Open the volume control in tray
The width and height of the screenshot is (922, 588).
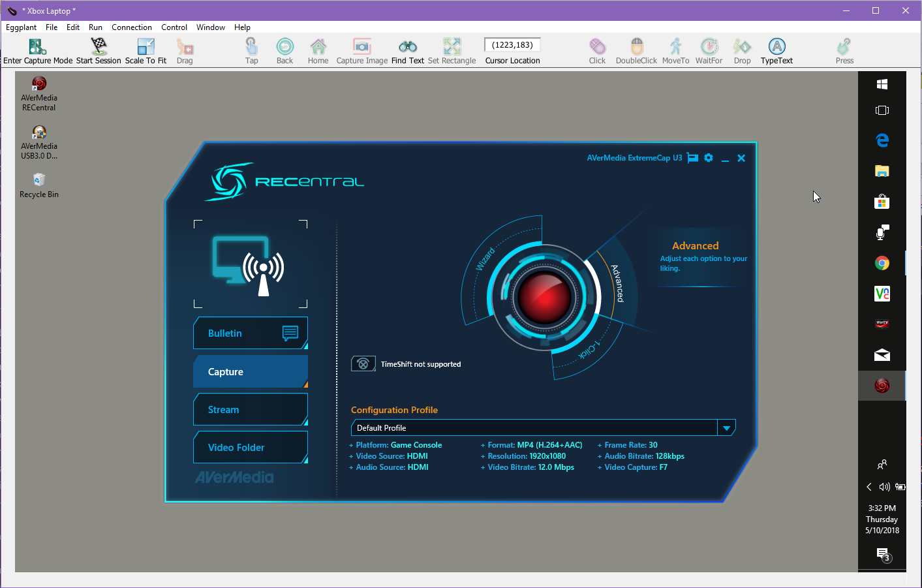(x=884, y=487)
